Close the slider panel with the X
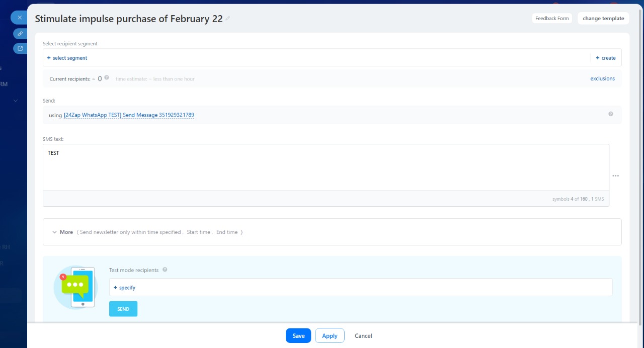The width and height of the screenshot is (644, 348). tap(20, 18)
